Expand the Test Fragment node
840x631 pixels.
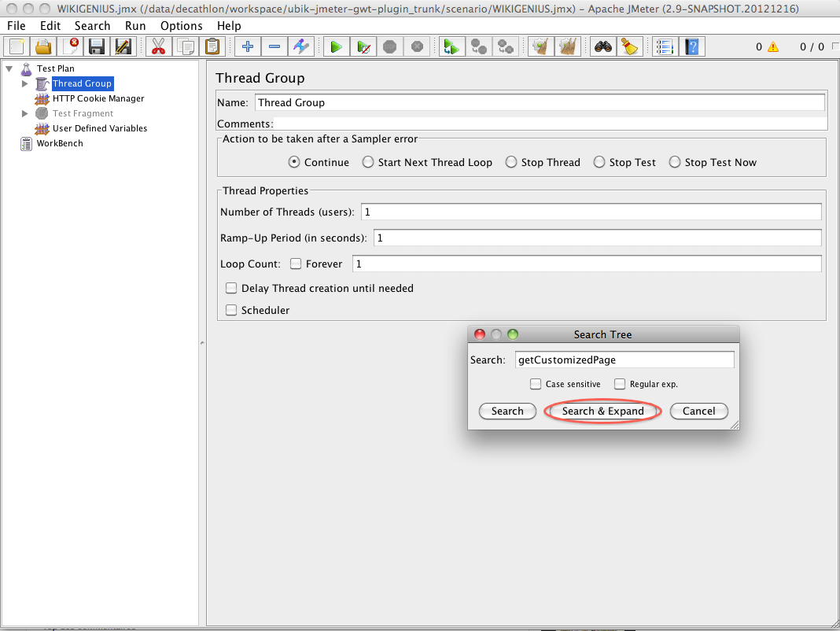click(x=24, y=113)
